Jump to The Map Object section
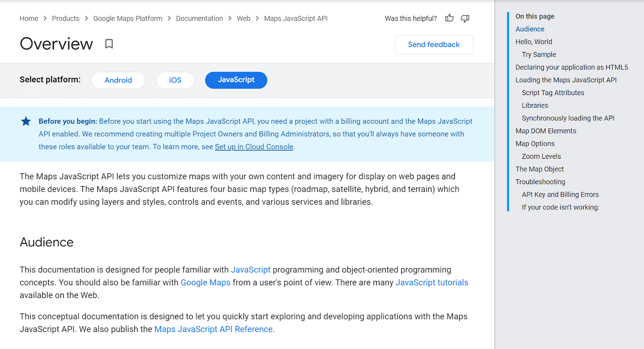644x349 pixels. point(539,169)
